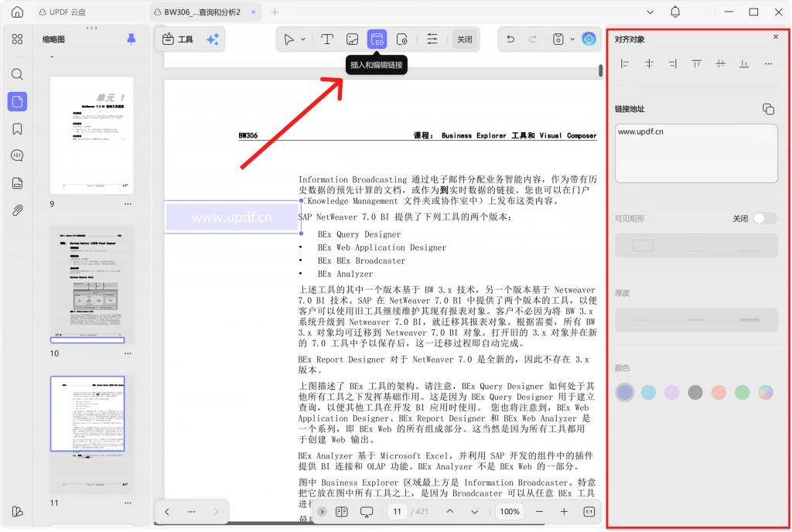Align objects to the left

pyautogui.click(x=625, y=63)
